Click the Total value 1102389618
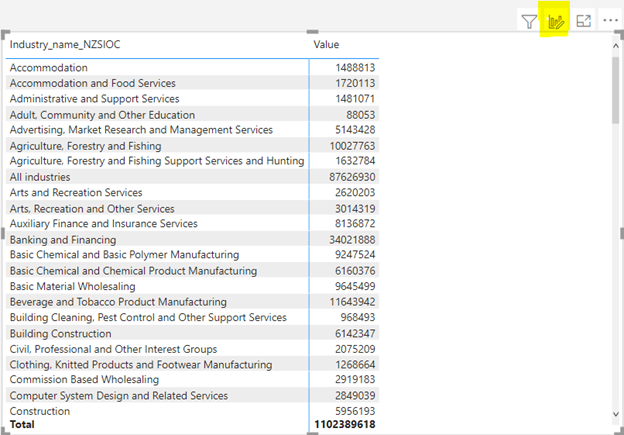Image resolution: width=624 pixels, height=435 pixels. (x=345, y=424)
